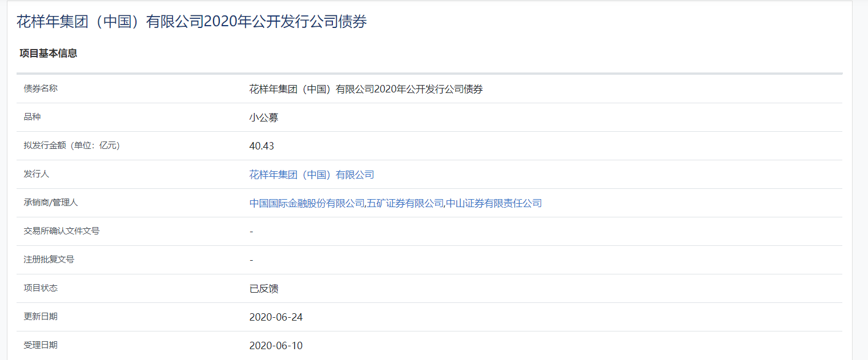Select the 已反馈 status text
The height and width of the screenshot is (360, 868).
(263, 288)
